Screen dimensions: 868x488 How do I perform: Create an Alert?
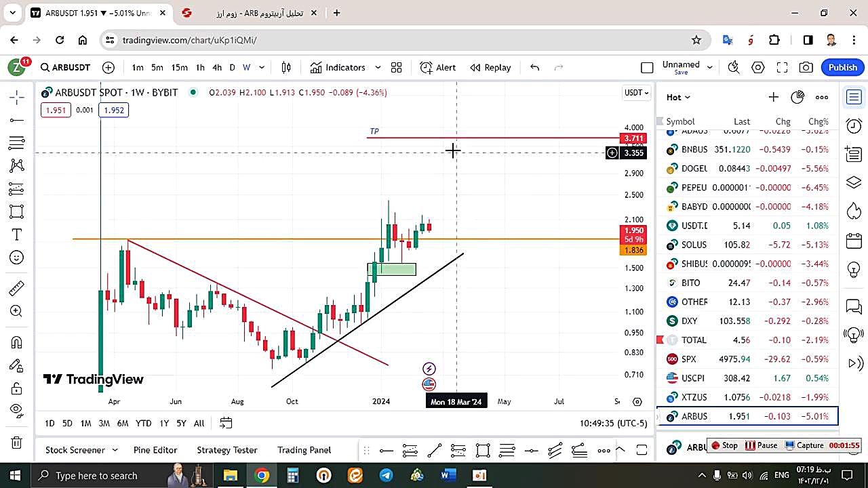click(438, 67)
